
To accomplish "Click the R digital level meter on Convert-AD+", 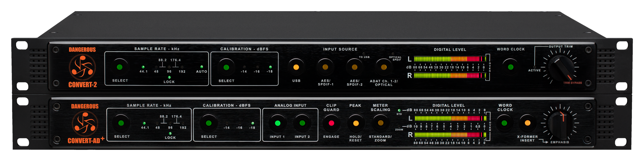I will point(450,135).
